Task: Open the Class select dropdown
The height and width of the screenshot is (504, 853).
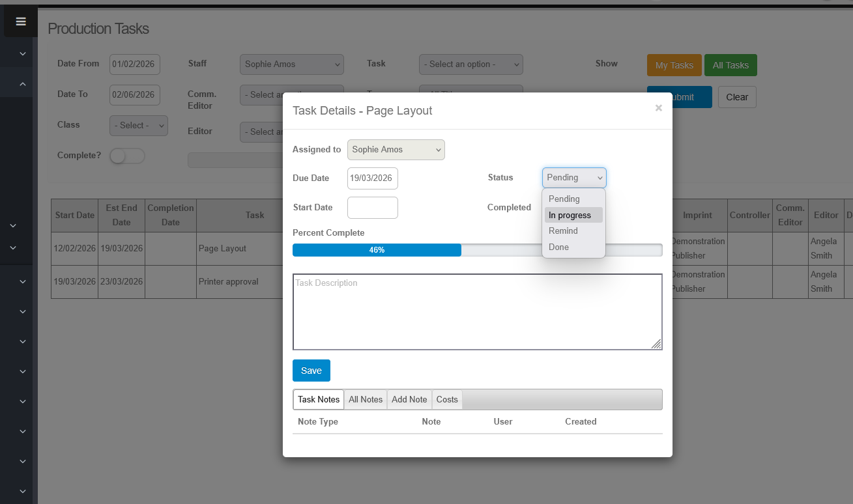Action: tap(140, 126)
